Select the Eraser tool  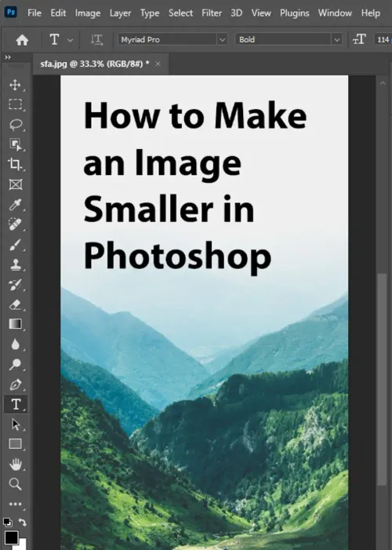[15, 304]
